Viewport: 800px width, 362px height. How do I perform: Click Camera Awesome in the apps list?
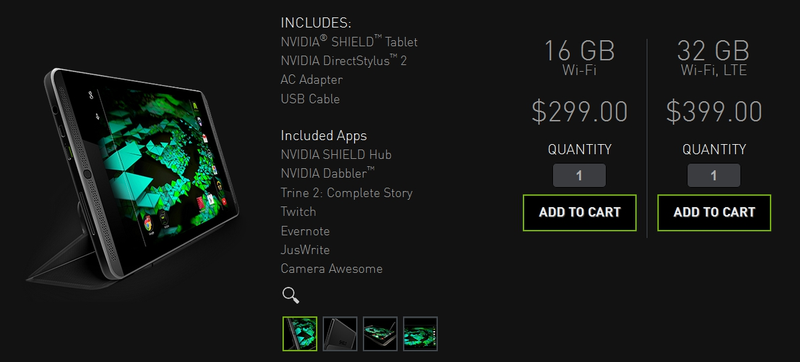pyautogui.click(x=332, y=269)
